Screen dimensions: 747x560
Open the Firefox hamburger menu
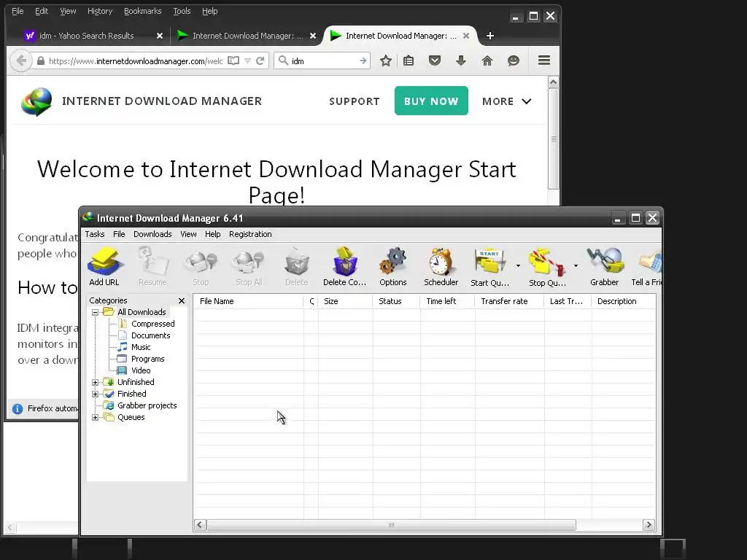[544, 61]
